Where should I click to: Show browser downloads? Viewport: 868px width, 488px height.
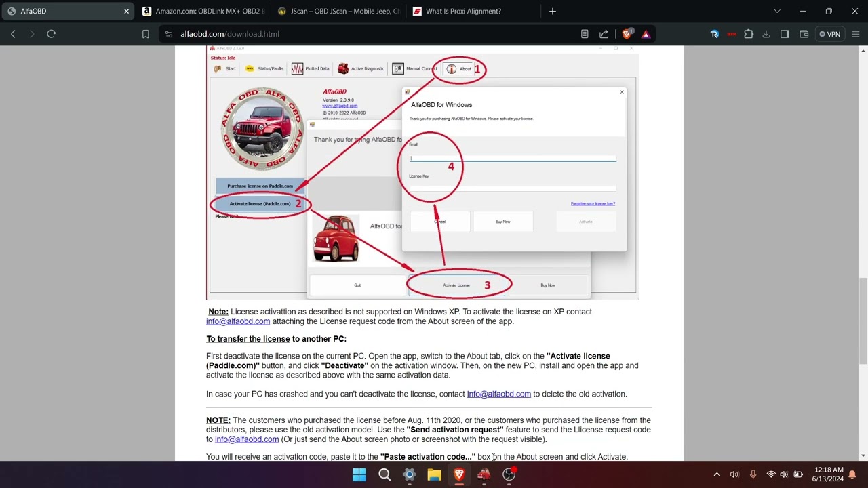coord(766,34)
